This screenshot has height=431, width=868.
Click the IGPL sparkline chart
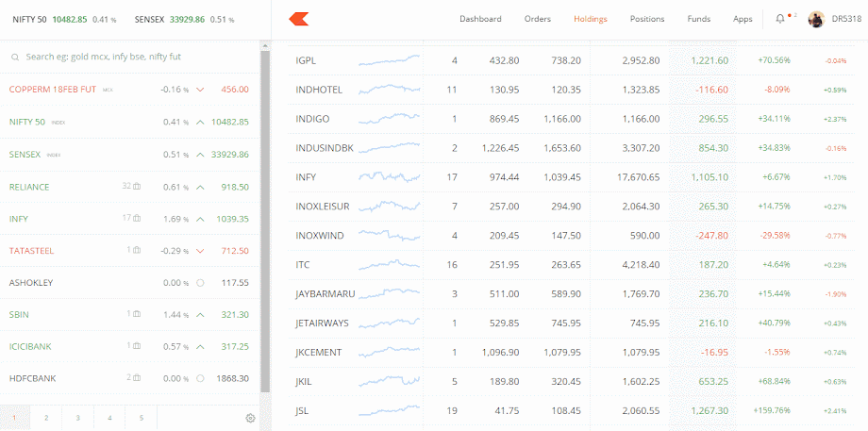(389, 60)
